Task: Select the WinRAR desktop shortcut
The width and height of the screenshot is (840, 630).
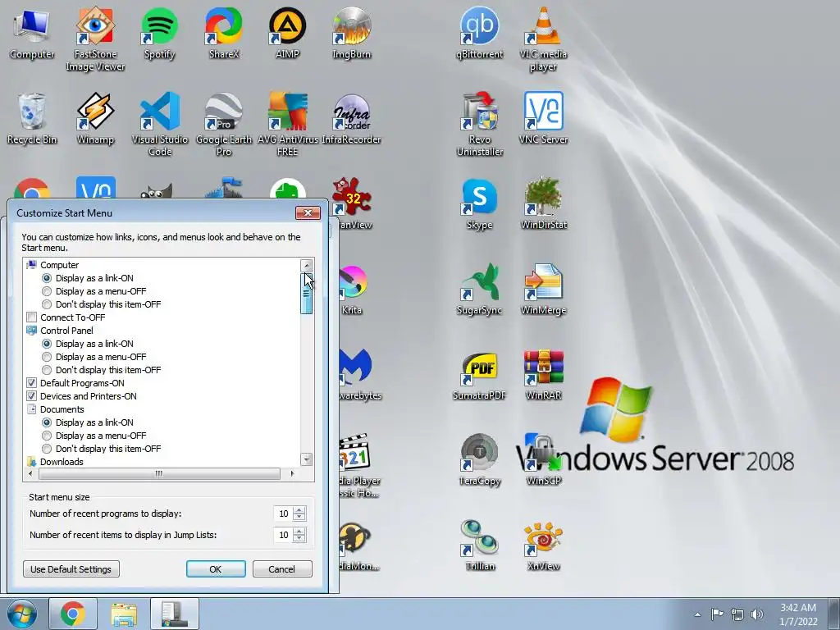Action: click(x=543, y=374)
